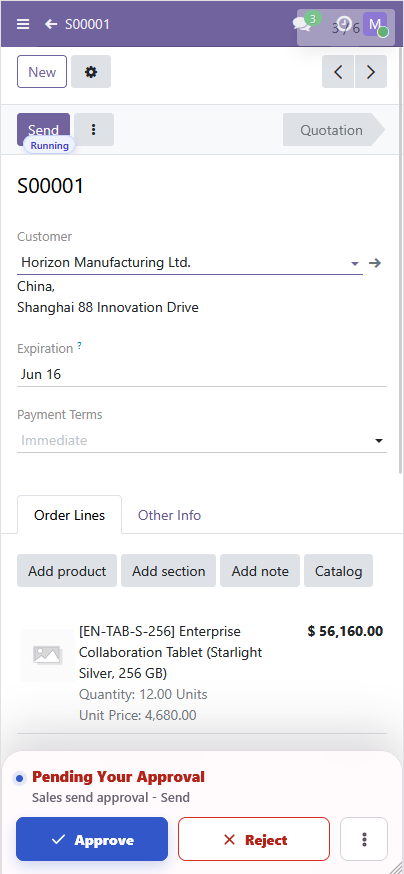
Task: Open the gear actions menu
Action: point(91,72)
